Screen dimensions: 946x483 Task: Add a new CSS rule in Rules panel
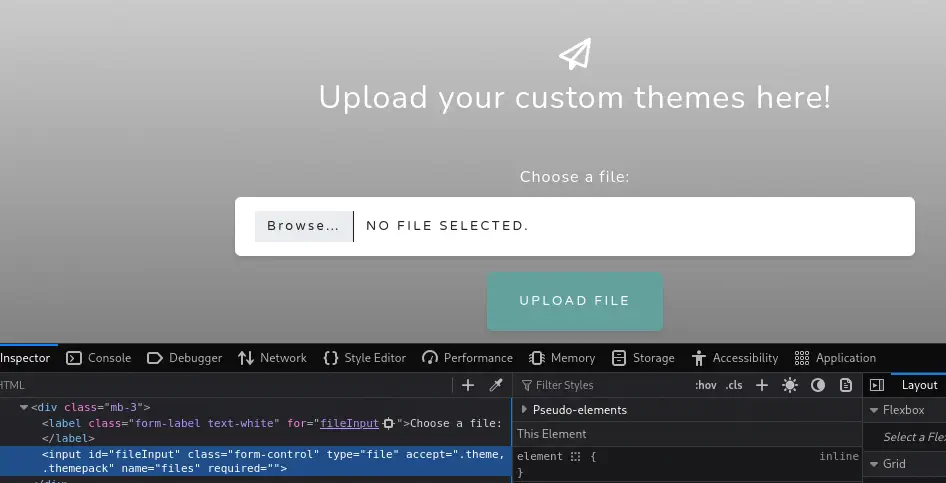point(762,385)
